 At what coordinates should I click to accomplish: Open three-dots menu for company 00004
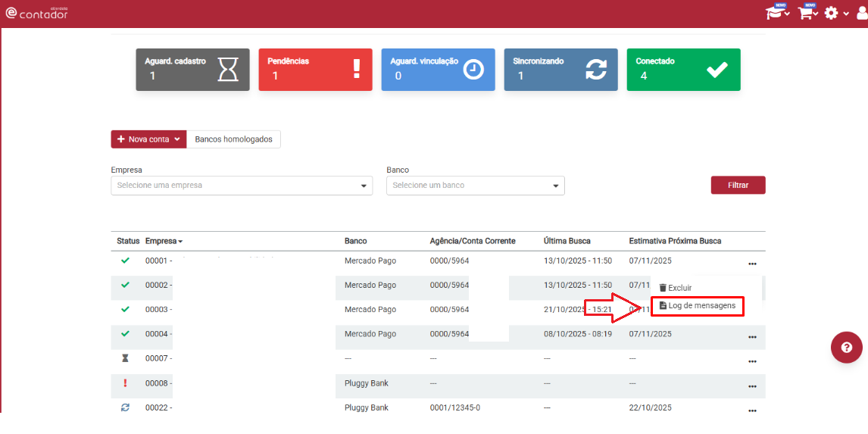point(752,337)
